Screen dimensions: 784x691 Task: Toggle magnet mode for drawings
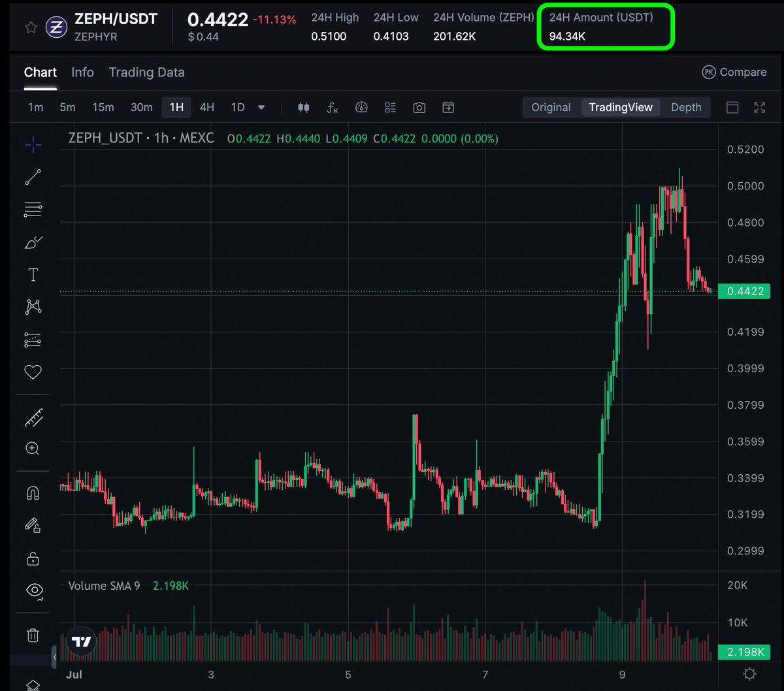(33, 493)
